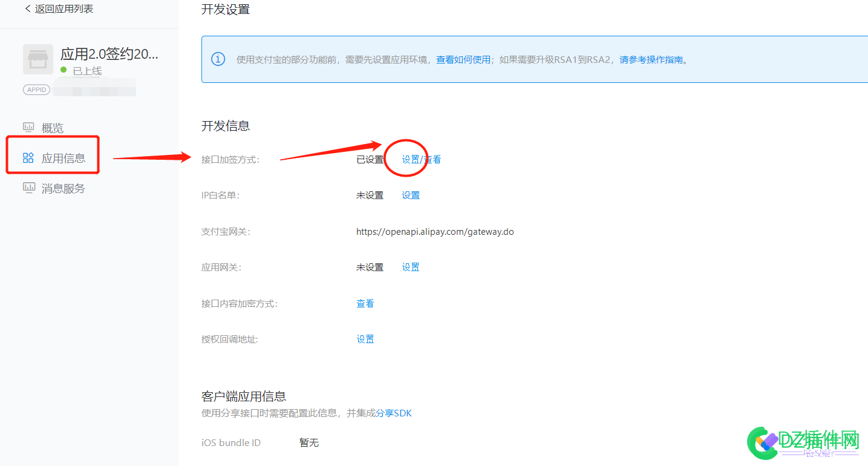Open the 分享SDK link
This screenshot has width=868, height=466.
coord(394,413)
